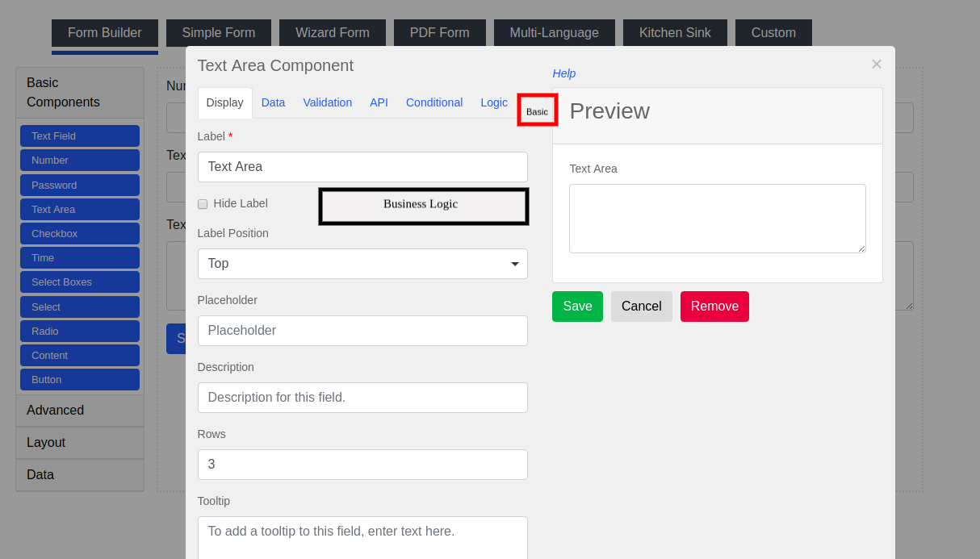This screenshot has width=980, height=559.
Task: Open the Wizard Form example
Action: click(x=332, y=32)
